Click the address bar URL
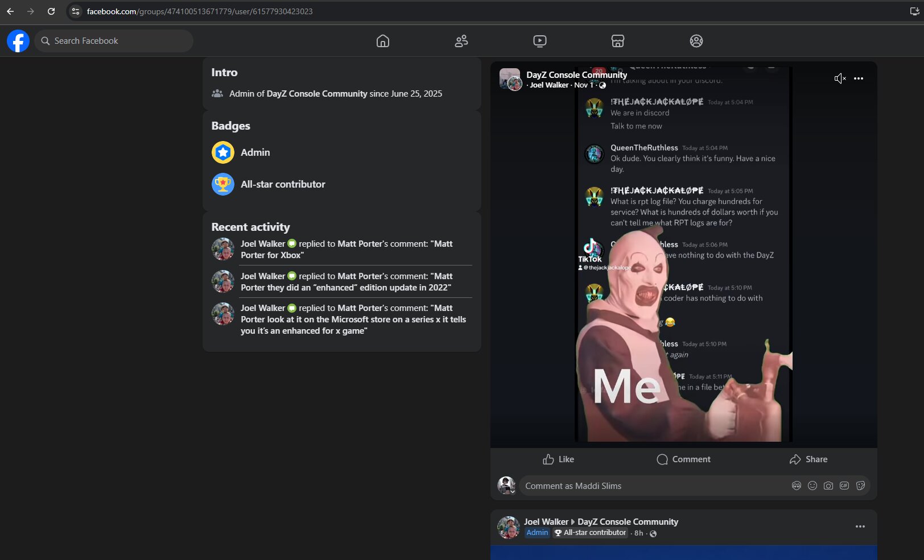This screenshot has width=924, height=560. click(200, 11)
